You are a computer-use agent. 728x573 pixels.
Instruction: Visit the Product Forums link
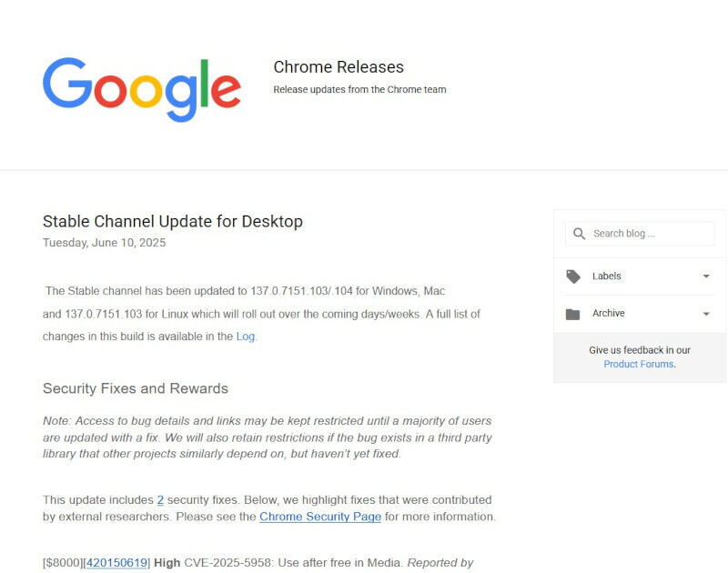(639, 364)
